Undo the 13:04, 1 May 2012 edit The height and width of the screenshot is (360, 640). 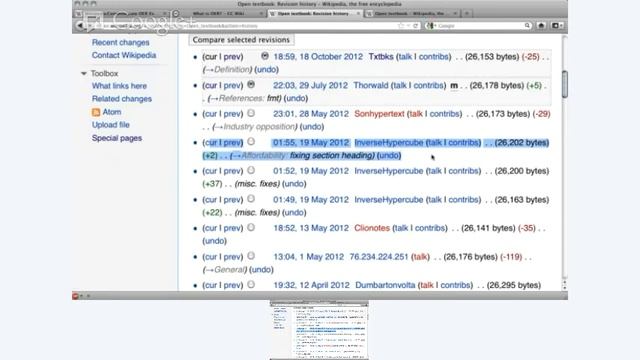tap(261, 270)
